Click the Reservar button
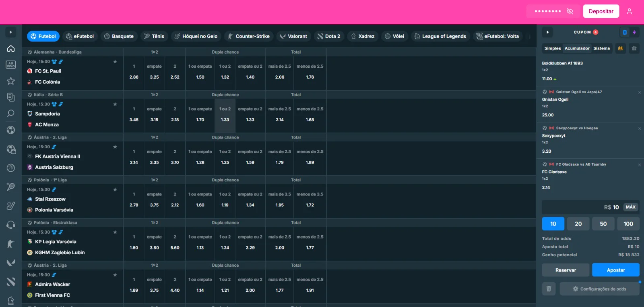 [x=566, y=270]
